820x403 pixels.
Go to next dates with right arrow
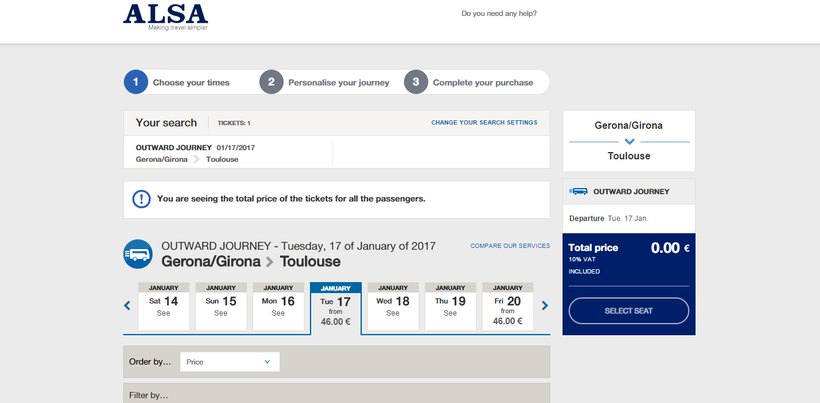pyautogui.click(x=545, y=306)
